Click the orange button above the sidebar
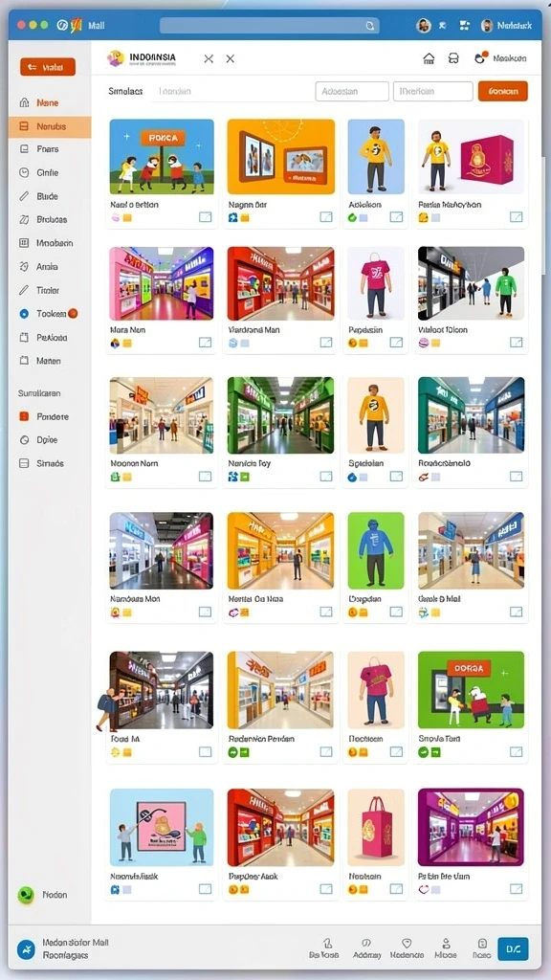551x980 pixels. pyautogui.click(x=48, y=67)
